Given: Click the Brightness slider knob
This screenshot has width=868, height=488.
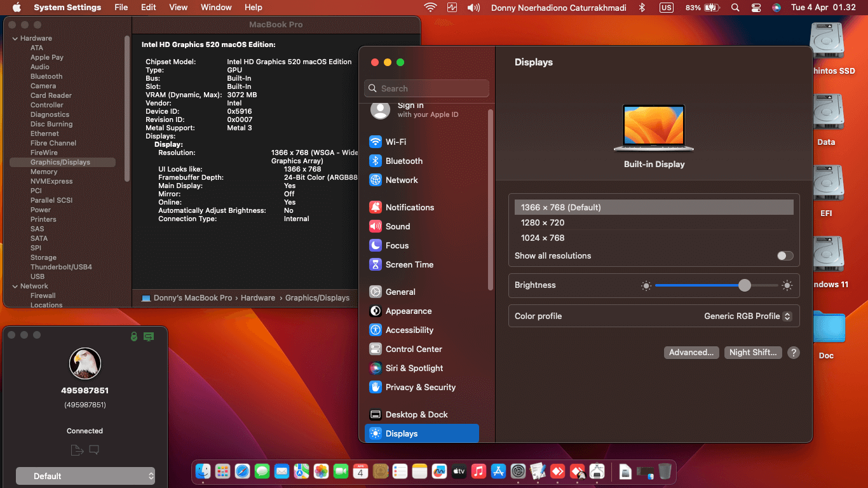Looking at the screenshot, I should [744, 285].
